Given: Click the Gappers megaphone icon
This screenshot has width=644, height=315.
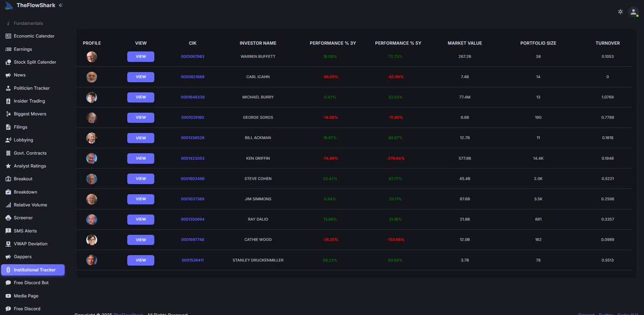Looking at the screenshot, I should (x=8, y=257).
